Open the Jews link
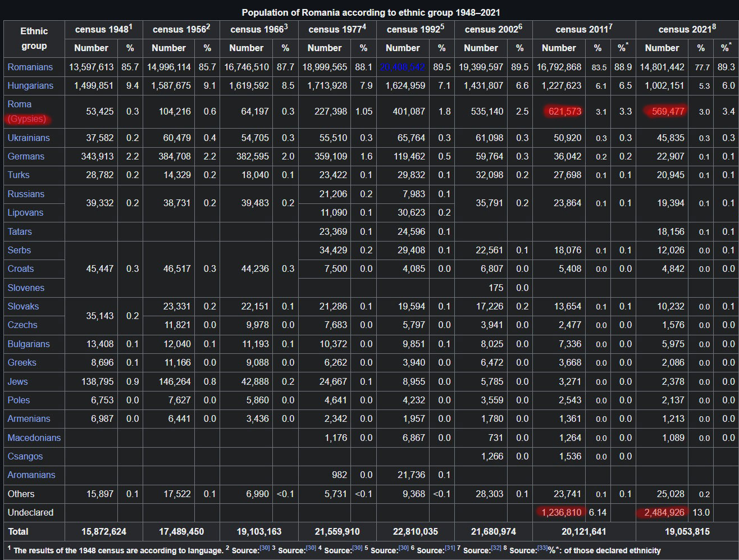739x560 pixels. [17, 381]
